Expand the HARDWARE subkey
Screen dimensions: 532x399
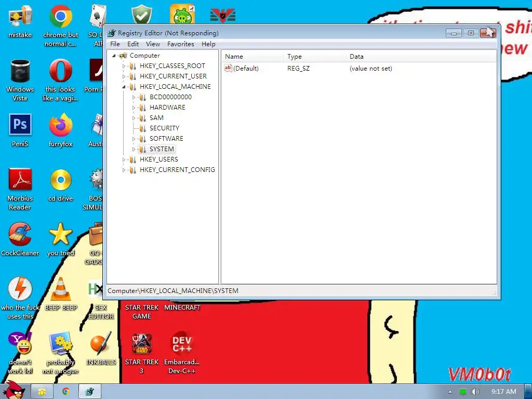coord(134,108)
